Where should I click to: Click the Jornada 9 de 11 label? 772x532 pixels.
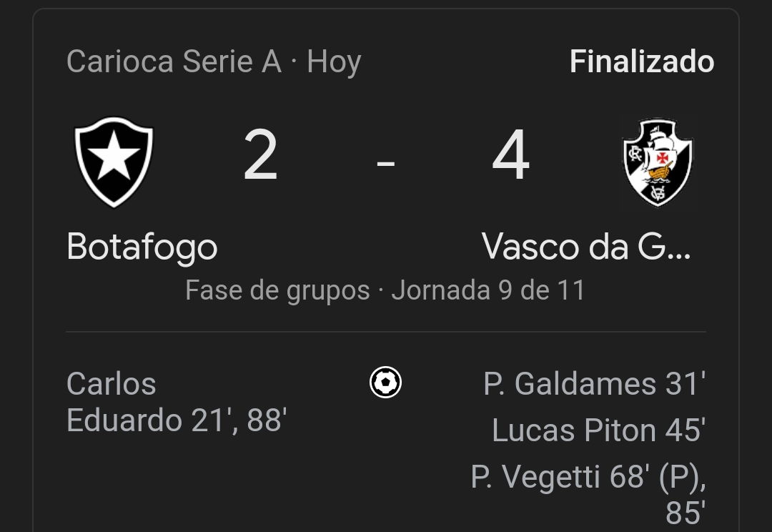(488, 290)
